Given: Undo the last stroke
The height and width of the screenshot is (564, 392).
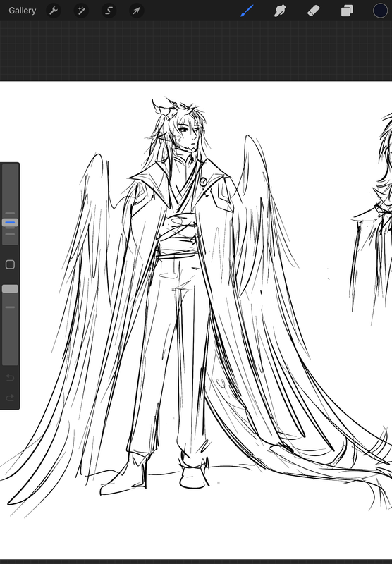Looking at the screenshot, I should point(10,378).
